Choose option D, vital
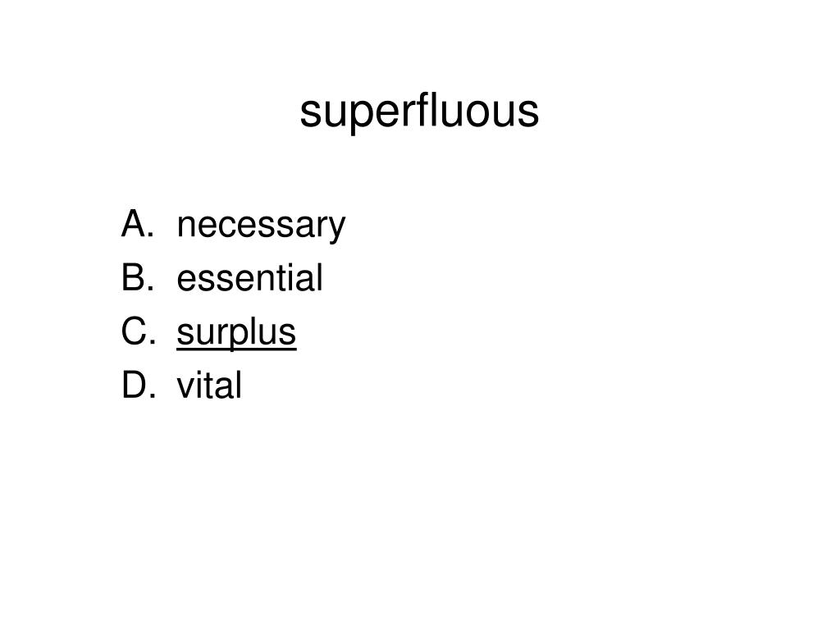 pyautogui.click(x=181, y=384)
